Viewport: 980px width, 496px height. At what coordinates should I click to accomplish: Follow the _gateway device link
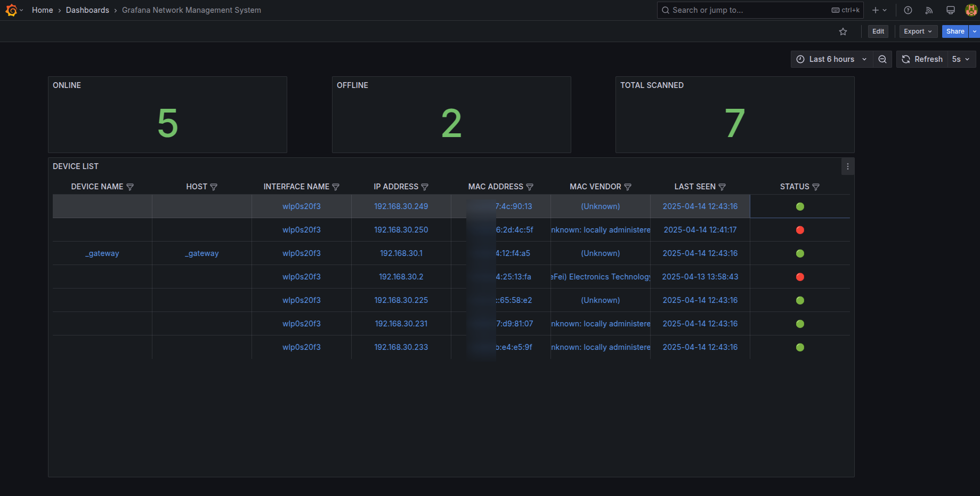click(x=102, y=253)
